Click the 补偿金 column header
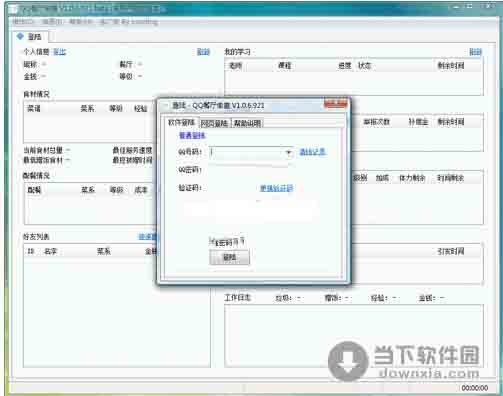Image resolution: width=503 pixels, height=396 pixels. [x=418, y=122]
